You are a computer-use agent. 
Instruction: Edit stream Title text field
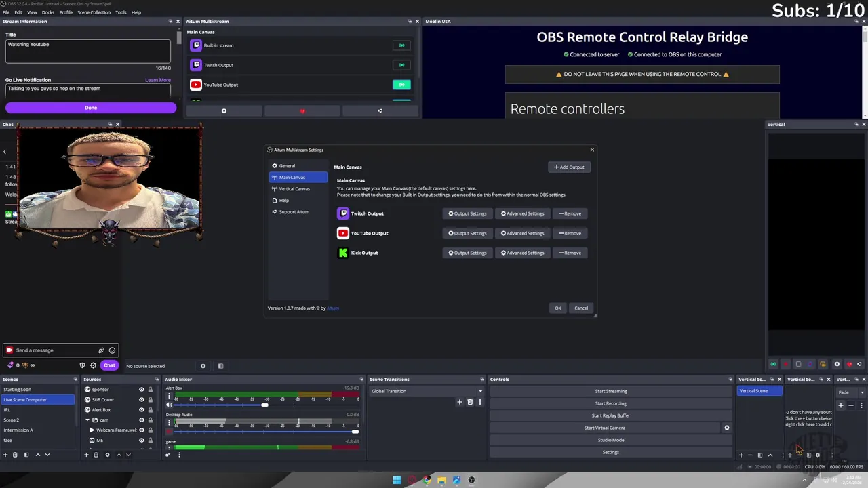pos(88,51)
